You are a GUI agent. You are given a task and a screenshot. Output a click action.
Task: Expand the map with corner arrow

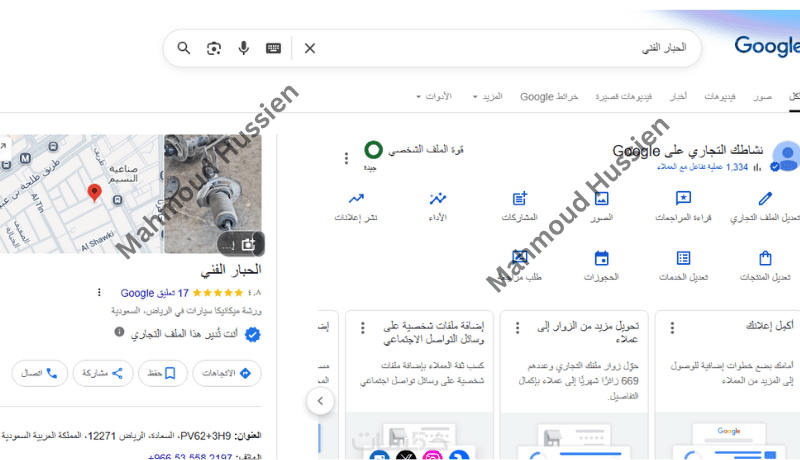[3, 146]
